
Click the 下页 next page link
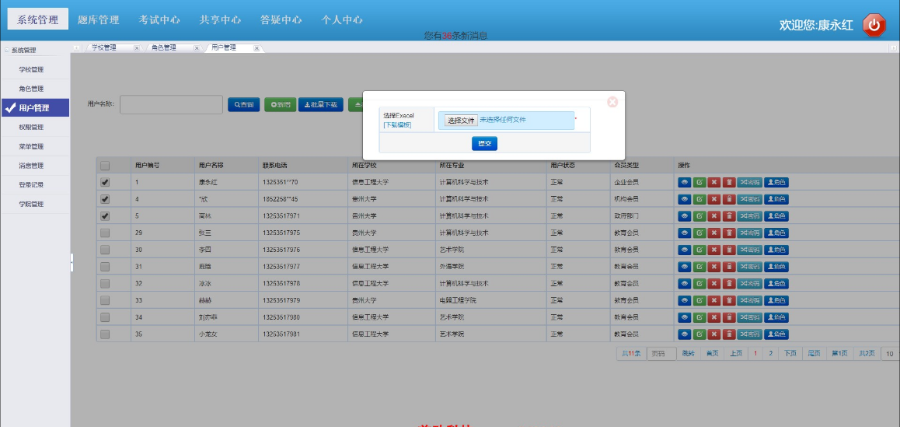tap(790, 354)
